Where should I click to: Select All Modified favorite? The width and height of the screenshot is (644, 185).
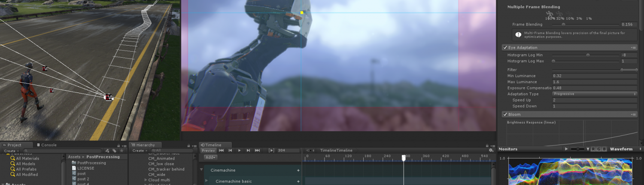pos(24,175)
